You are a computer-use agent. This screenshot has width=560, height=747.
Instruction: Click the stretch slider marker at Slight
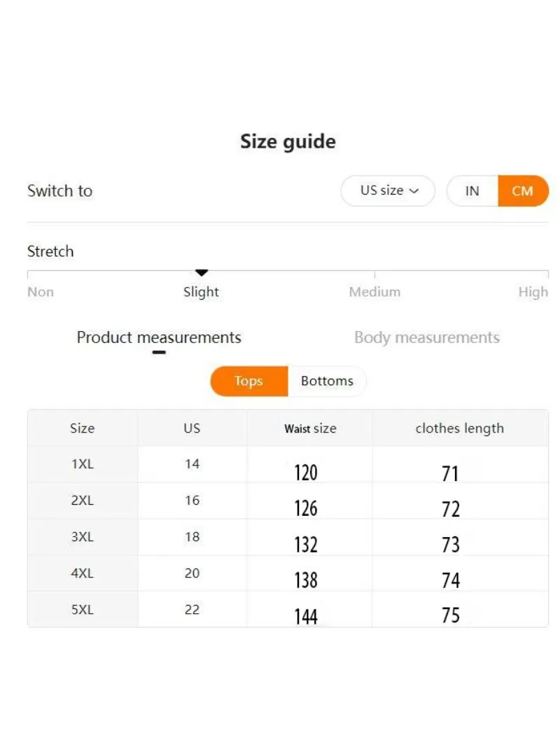[202, 272]
